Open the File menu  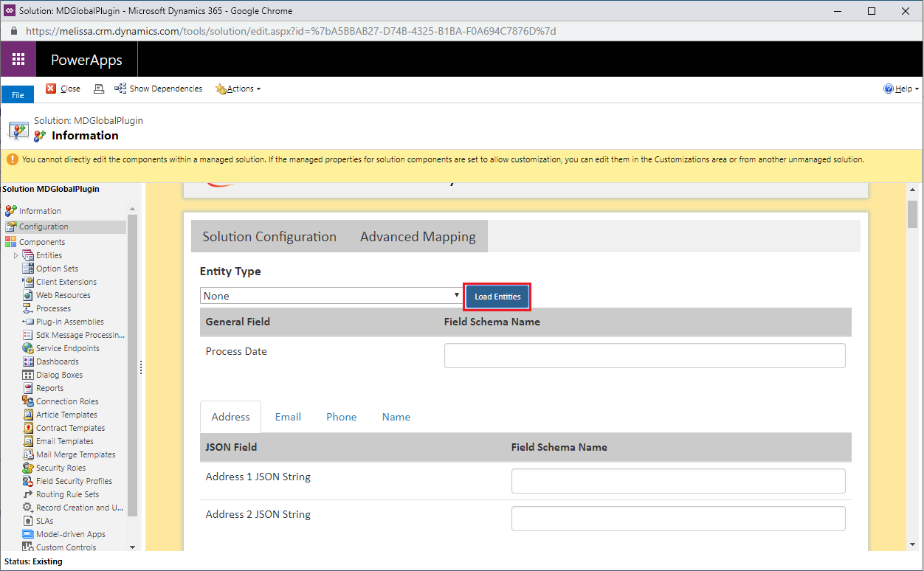tap(18, 94)
